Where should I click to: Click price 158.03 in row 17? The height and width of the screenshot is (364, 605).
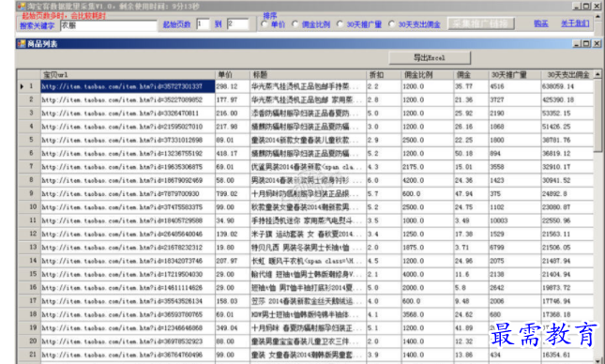233,301
